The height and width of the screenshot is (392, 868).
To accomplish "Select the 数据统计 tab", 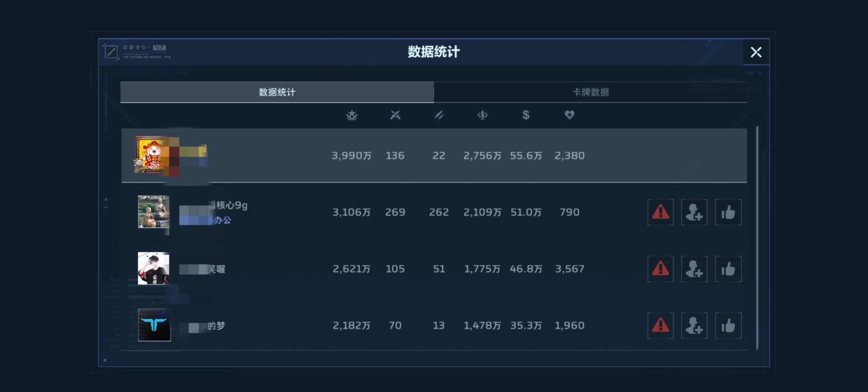I will tap(277, 92).
